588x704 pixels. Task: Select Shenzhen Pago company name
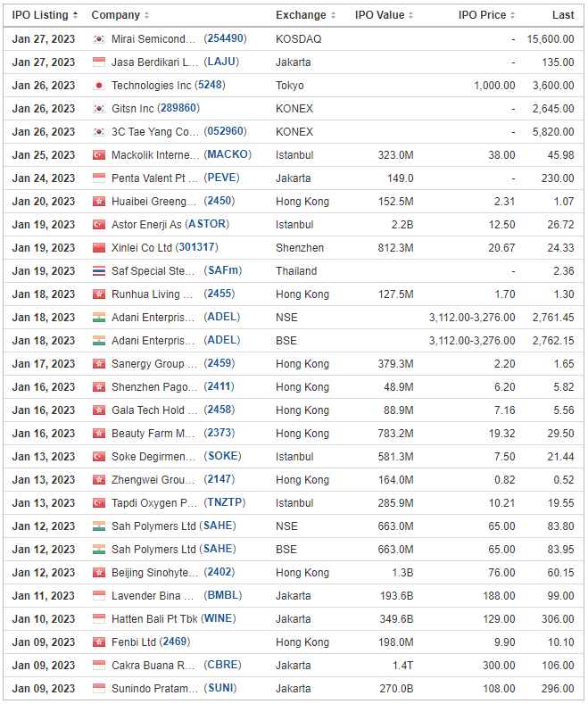(x=154, y=387)
